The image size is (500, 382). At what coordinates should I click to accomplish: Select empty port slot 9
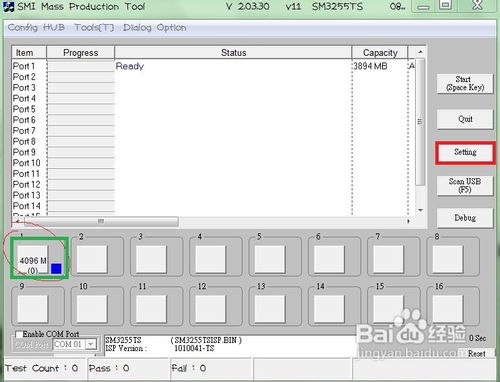33,309
